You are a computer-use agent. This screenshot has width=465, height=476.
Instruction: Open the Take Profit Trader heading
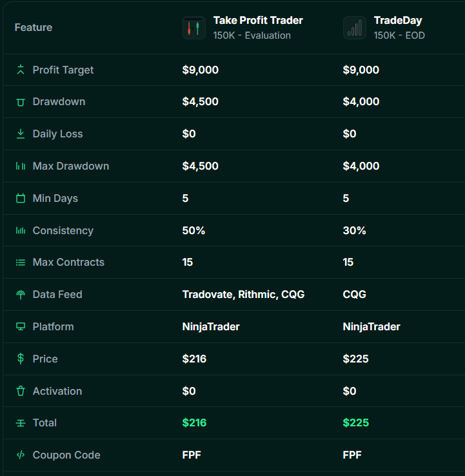258,21
